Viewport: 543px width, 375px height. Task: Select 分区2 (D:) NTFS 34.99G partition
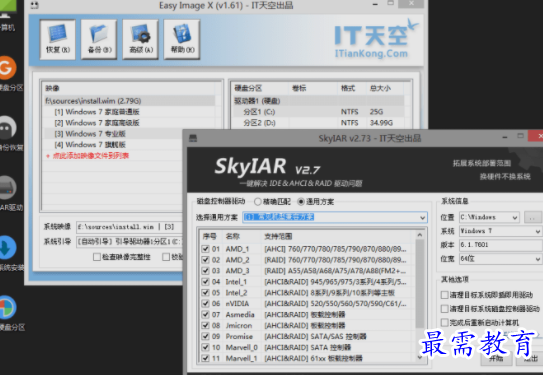pos(318,123)
